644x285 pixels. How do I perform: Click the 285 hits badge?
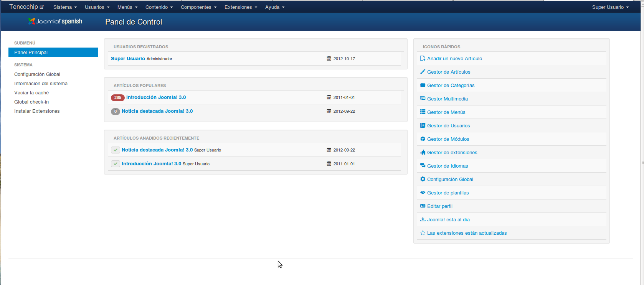click(117, 97)
